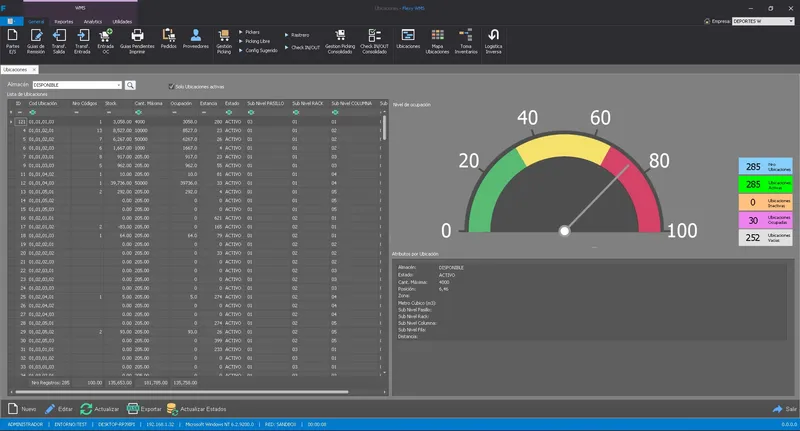The image size is (800, 431).
Task: Open Entrada OC cart icon
Action: click(x=106, y=36)
